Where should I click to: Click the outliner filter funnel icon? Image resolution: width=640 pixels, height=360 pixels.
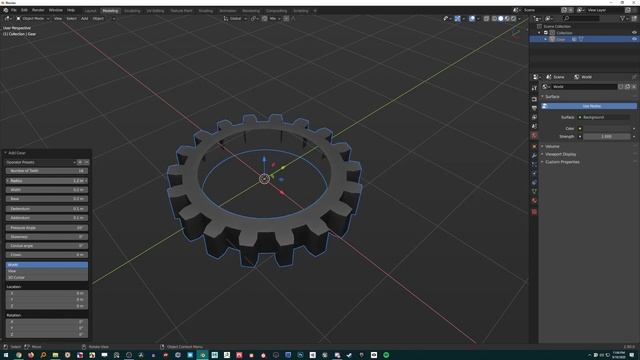pyautogui.click(x=622, y=18)
